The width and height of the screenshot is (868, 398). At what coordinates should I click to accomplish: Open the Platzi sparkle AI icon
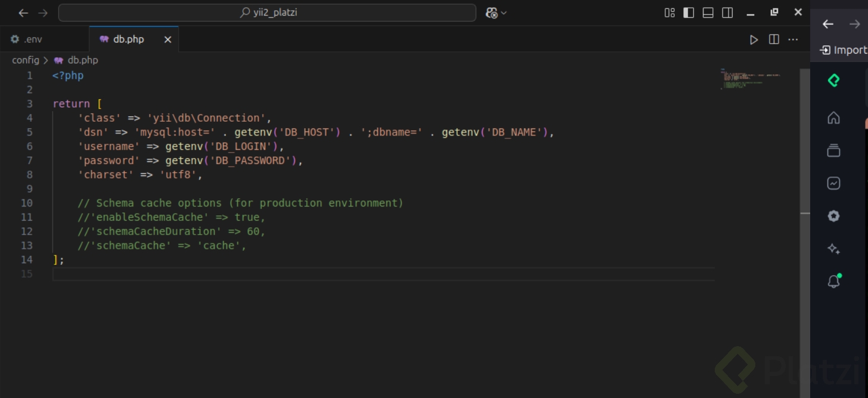click(x=833, y=249)
